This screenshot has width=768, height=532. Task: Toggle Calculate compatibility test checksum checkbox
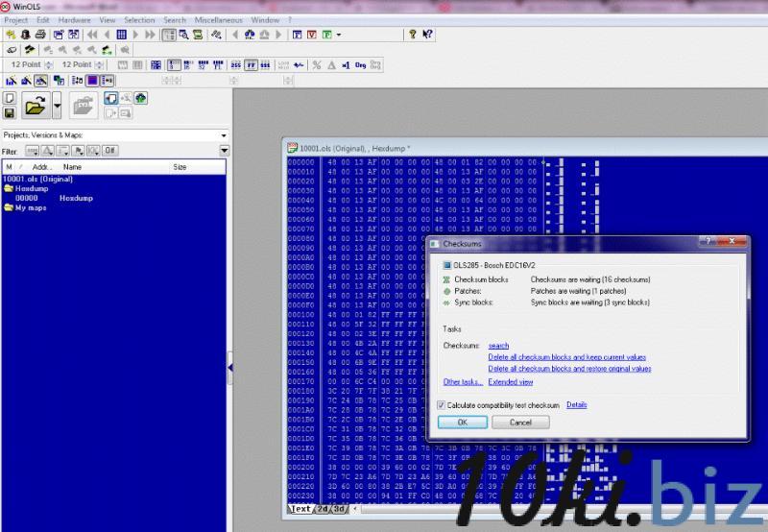coord(442,405)
